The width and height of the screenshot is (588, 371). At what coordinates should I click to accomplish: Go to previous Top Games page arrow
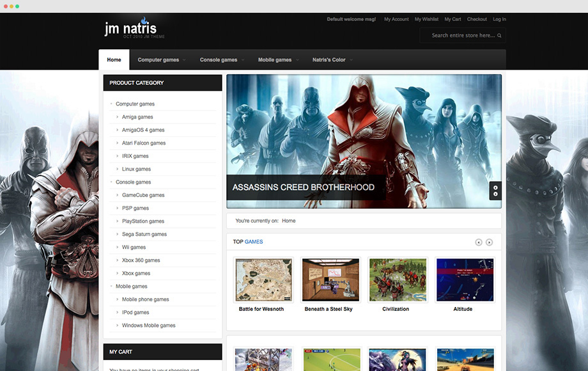coord(479,242)
